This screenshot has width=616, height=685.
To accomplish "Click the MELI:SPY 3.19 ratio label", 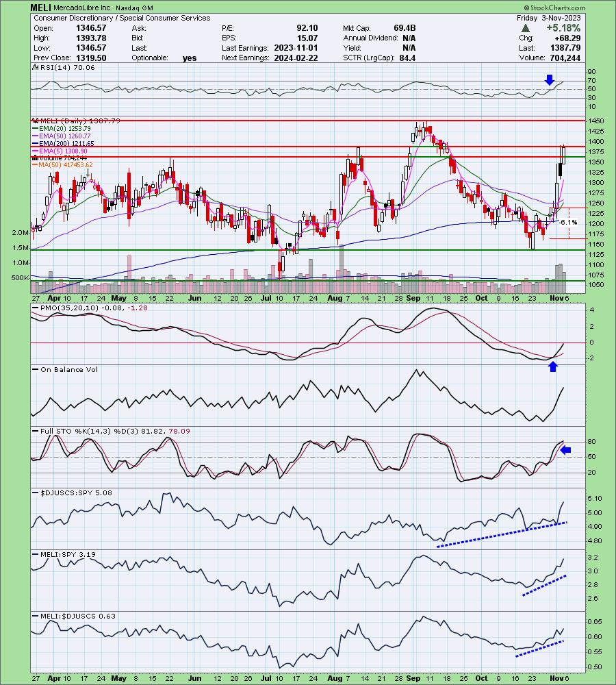I will 64,554.
